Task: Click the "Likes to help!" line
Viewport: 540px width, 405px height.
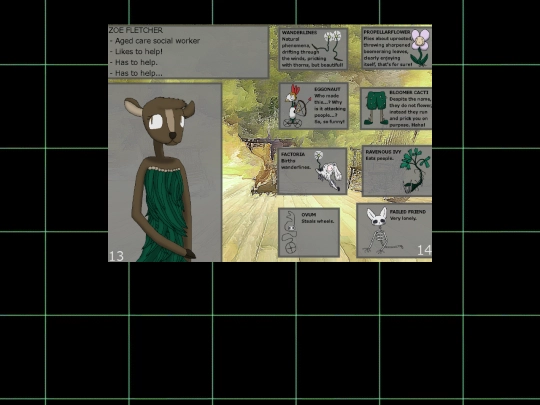Action: (139, 52)
